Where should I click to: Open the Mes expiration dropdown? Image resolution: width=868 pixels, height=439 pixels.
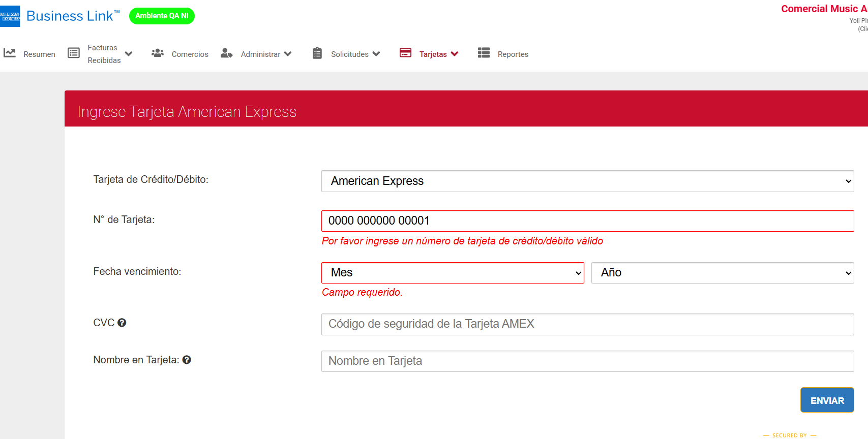coord(453,273)
